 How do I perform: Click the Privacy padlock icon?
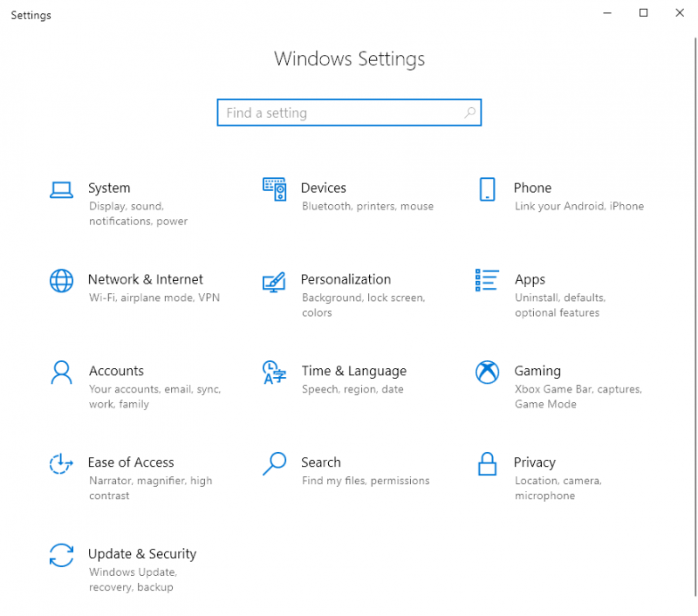coord(487,464)
